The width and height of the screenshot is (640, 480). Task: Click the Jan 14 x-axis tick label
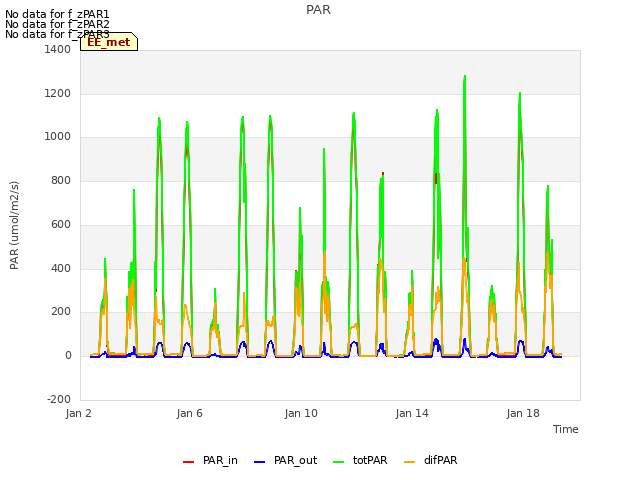tap(412, 413)
